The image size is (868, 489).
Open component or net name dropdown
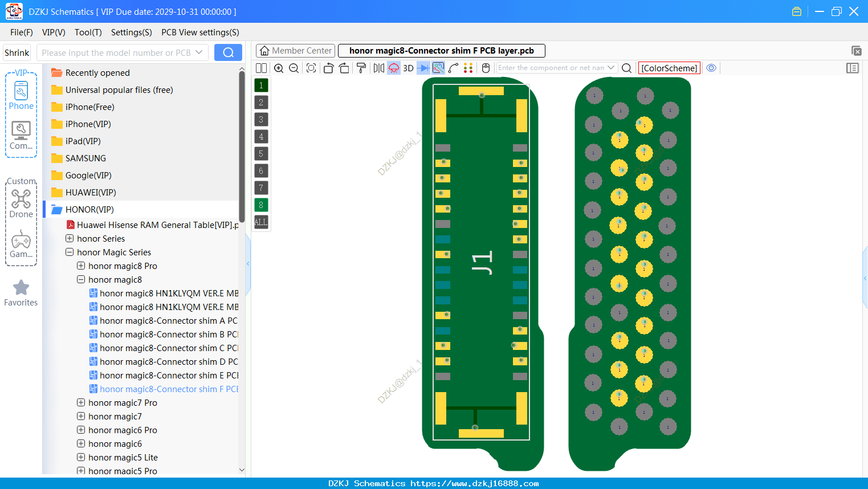pyautogui.click(x=611, y=68)
